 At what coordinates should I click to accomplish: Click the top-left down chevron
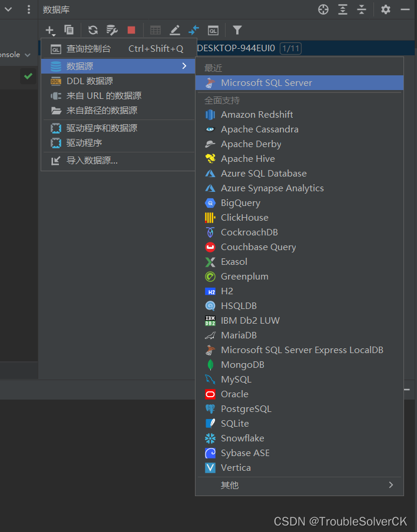[8, 9]
